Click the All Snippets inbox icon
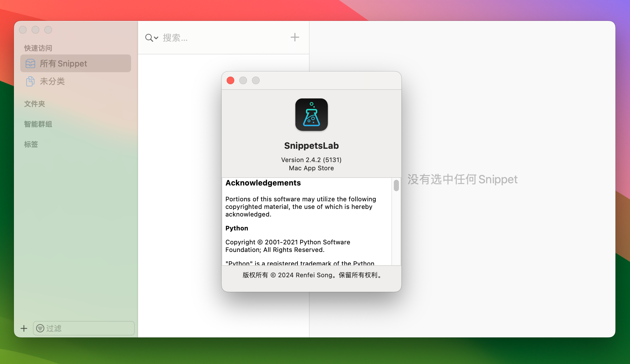The width and height of the screenshot is (630, 364). pyautogui.click(x=30, y=64)
